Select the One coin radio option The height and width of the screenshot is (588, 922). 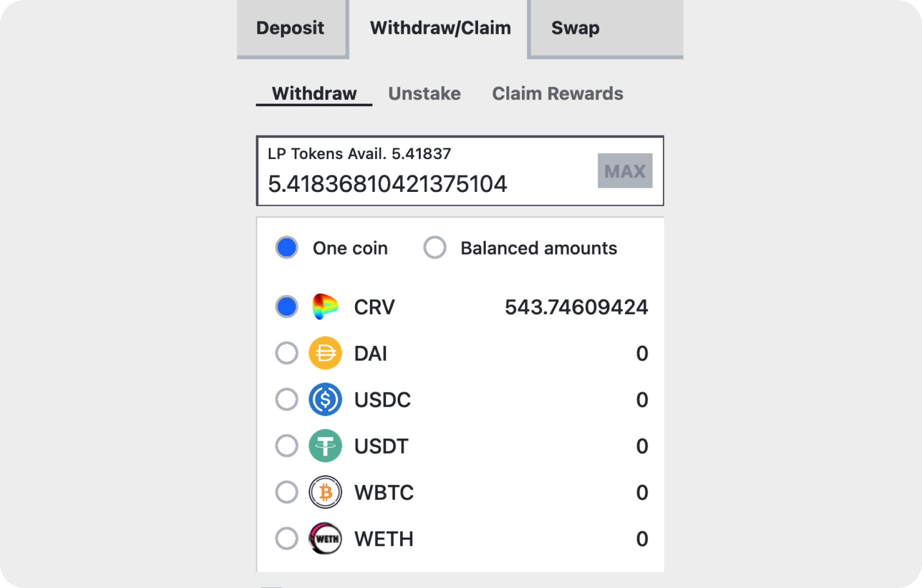[x=287, y=248]
